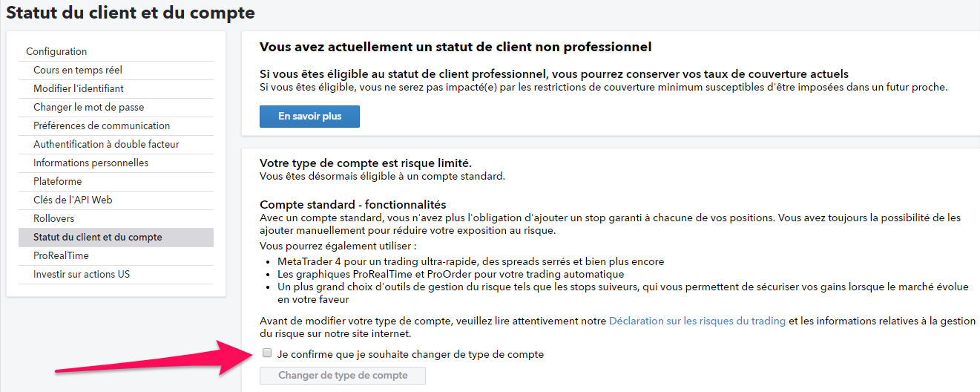Tick the account type change confirmation checkbox
The height and width of the screenshot is (392, 980).
tap(267, 353)
